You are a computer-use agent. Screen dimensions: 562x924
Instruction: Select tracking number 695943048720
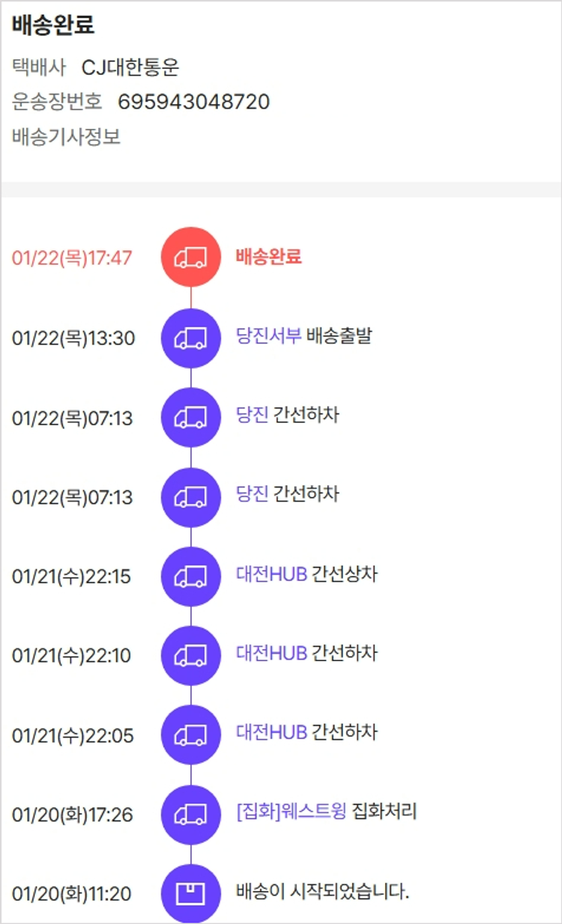point(193,102)
